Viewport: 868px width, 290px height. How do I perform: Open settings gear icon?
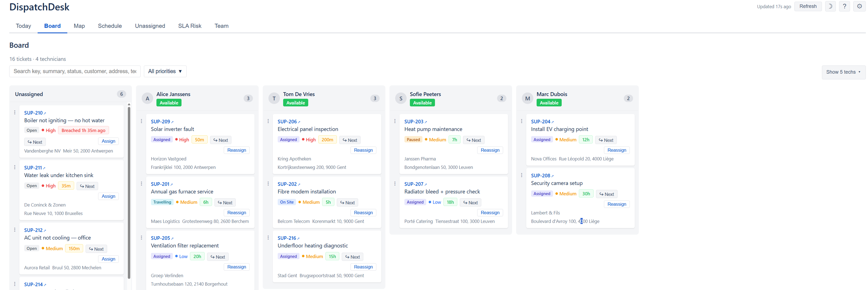click(859, 6)
